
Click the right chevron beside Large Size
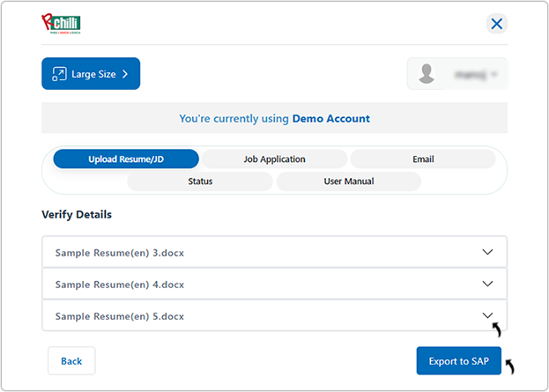point(125,74)
